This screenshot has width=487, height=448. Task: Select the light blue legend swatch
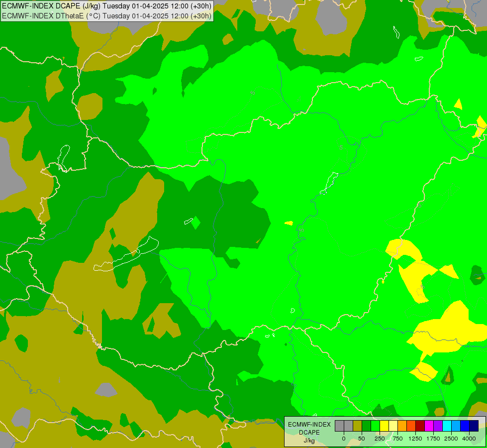(456, 426)
